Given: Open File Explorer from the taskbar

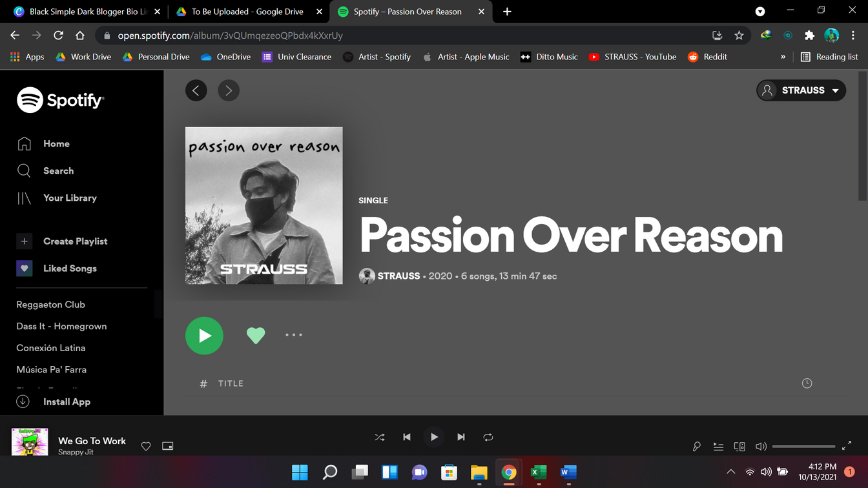Looking at the screenshot, I should tap(479, 473).
